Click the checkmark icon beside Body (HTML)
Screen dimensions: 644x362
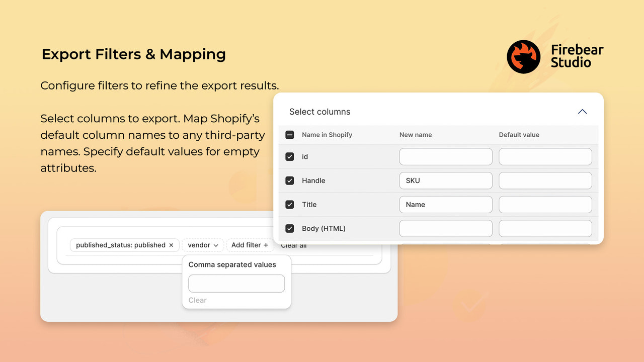(290, 228)
